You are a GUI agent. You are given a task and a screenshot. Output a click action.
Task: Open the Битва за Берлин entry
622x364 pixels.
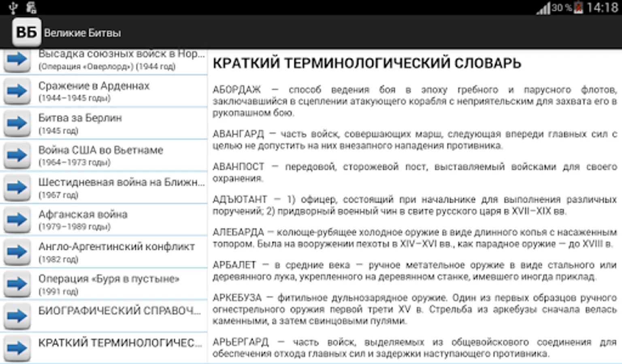[104, 123]
